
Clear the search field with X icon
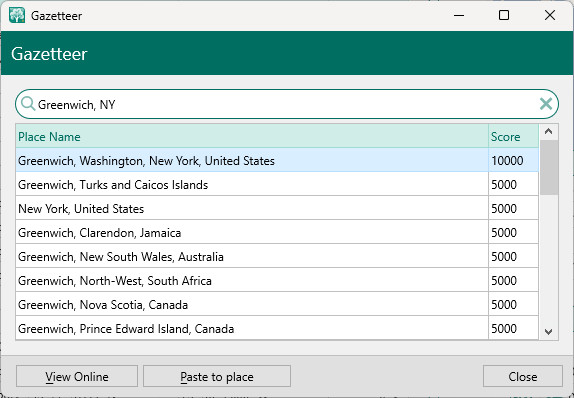click(x=546, y=104)
